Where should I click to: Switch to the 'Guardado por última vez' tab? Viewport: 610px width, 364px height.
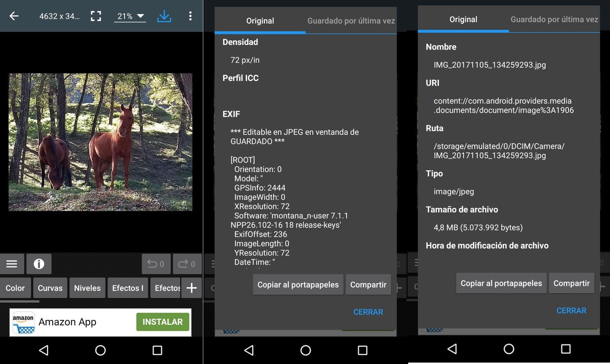(x=351, y=21)
